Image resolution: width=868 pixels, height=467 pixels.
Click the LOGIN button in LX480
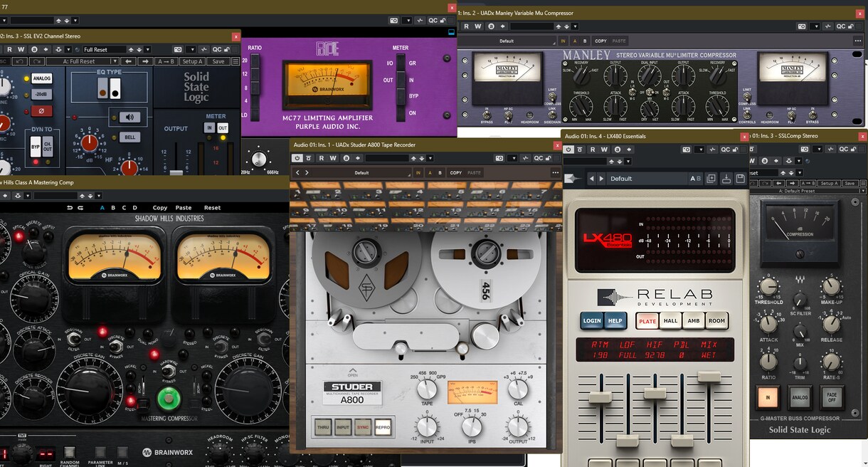[x=592, y=321]
